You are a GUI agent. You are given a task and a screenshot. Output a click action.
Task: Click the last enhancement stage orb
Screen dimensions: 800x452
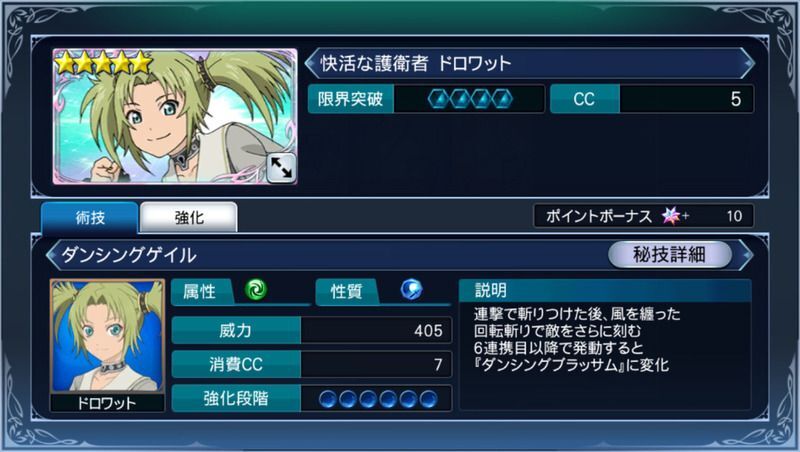428,399
